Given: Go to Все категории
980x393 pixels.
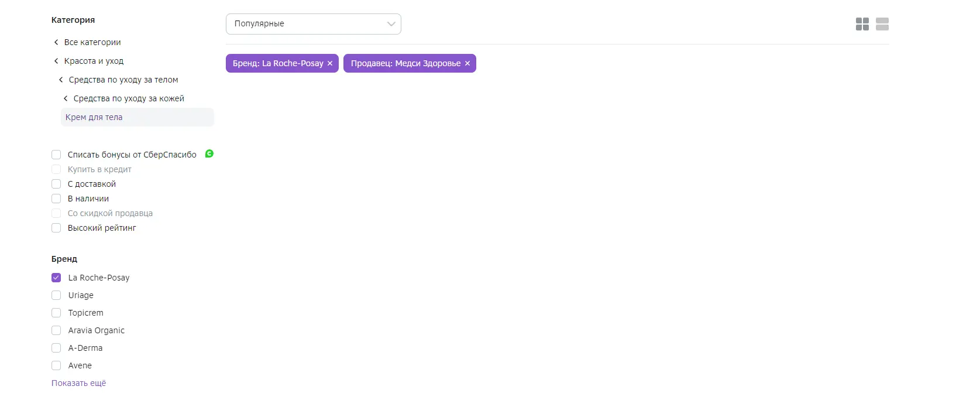Looking at the screenshot, I should click(92, 42).
